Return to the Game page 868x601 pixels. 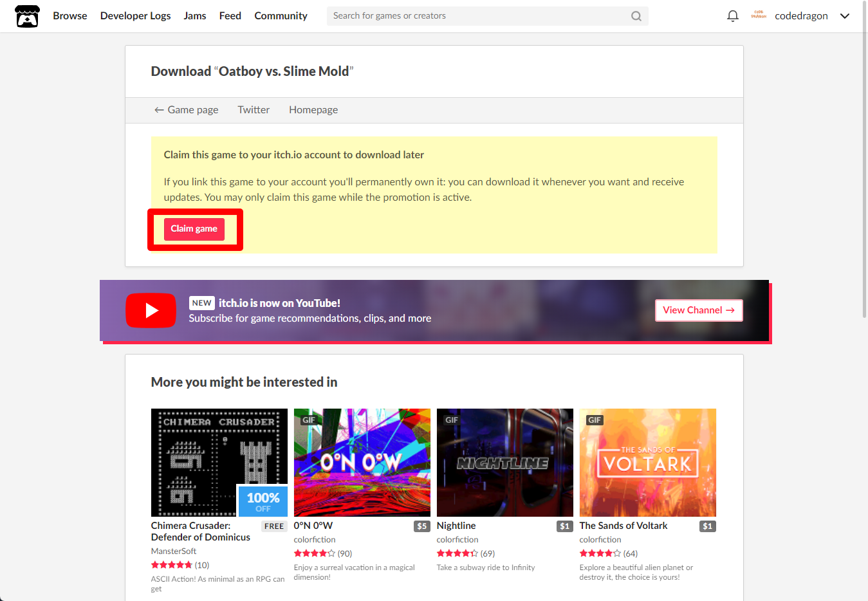187,110
